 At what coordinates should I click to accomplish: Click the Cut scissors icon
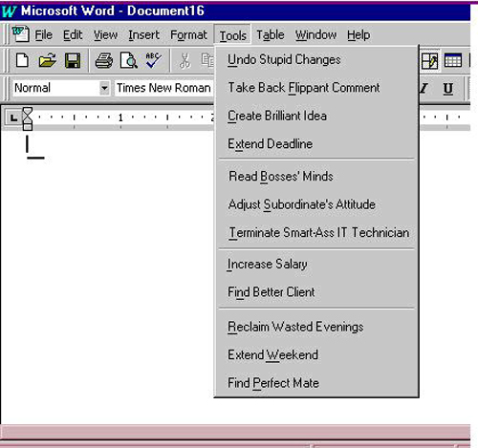tap(185, 60)
